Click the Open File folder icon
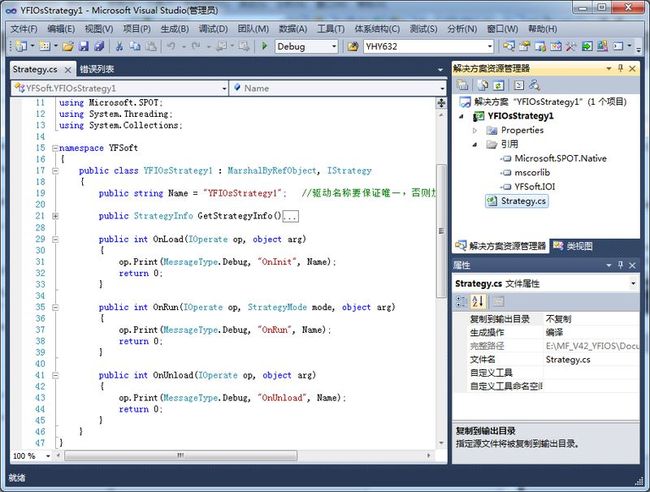This screenshot has width=650, height=492. (68, 46)
